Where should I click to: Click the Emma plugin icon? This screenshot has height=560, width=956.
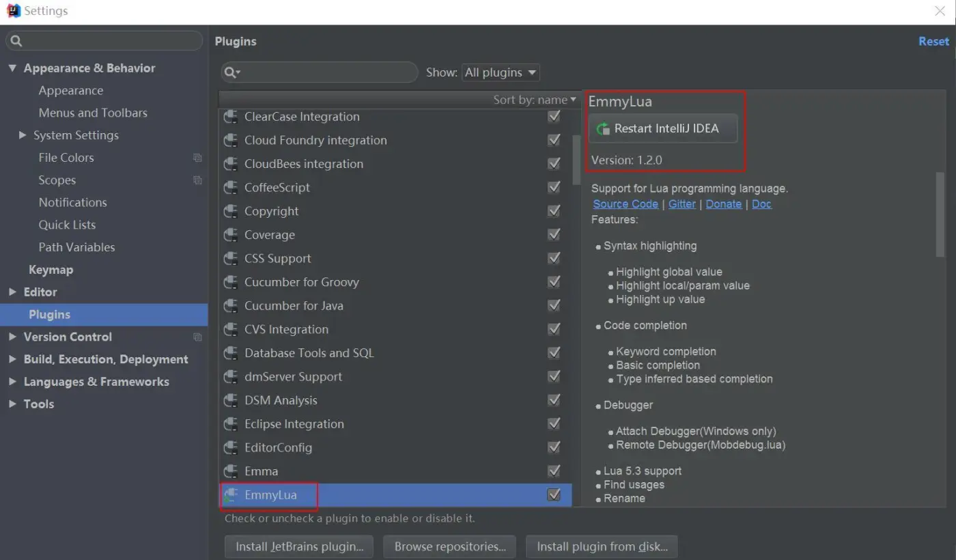231,471
